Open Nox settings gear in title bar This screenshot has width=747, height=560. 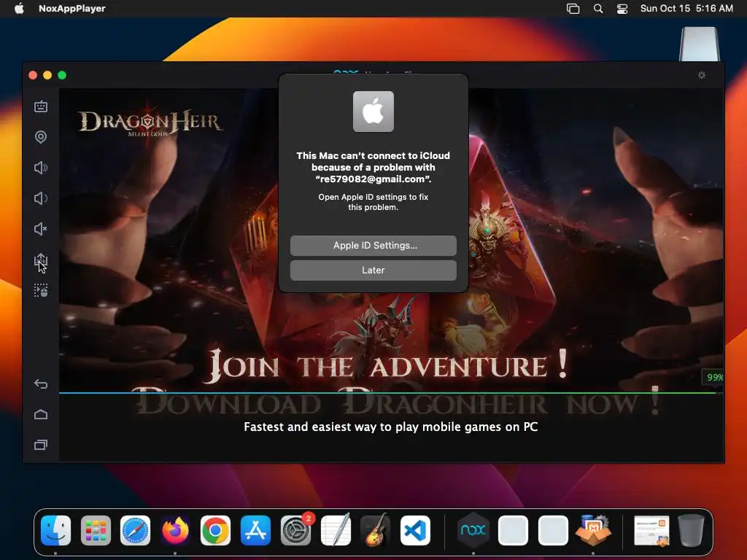(702, 75)
